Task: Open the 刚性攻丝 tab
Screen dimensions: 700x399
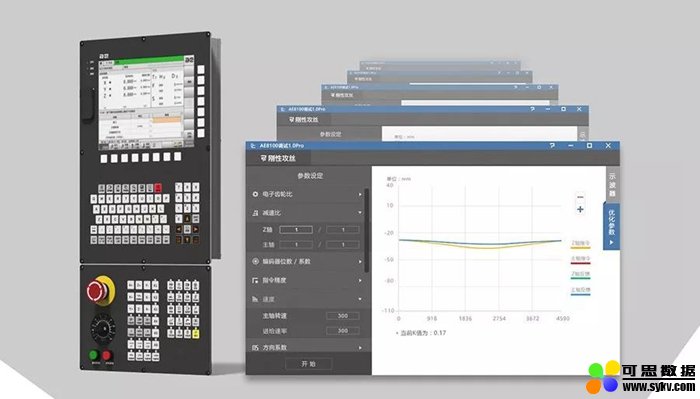Action: (x=278, y=158)
